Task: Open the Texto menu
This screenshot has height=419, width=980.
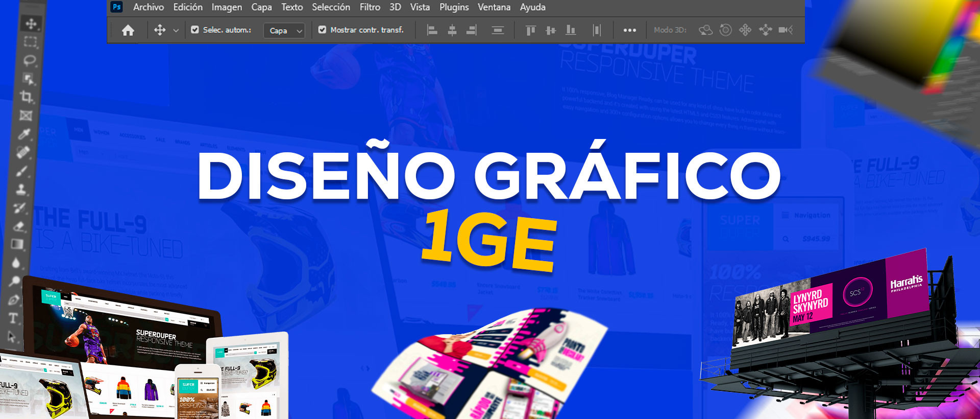Action: pos(292,7)
